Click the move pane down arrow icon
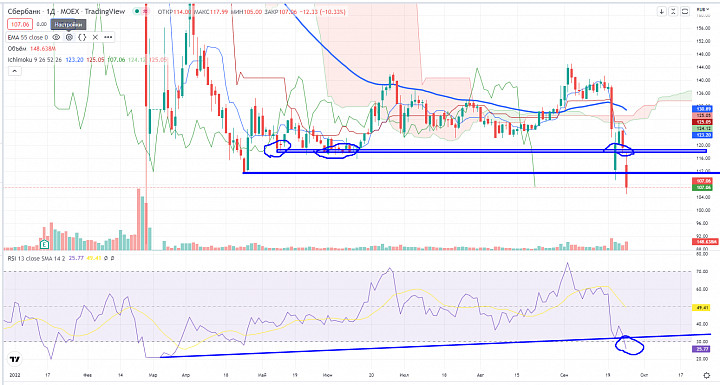720x385 pixels. coord(662,12)
